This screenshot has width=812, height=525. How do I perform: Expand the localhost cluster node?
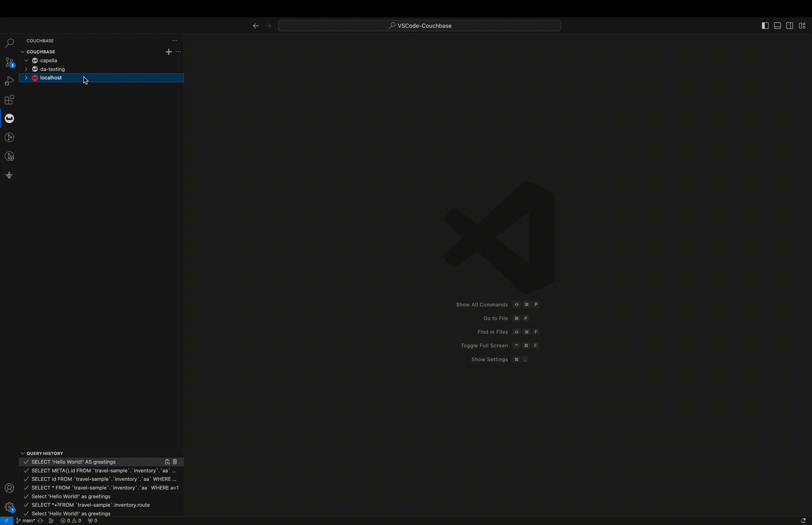(x=26, y=78)
